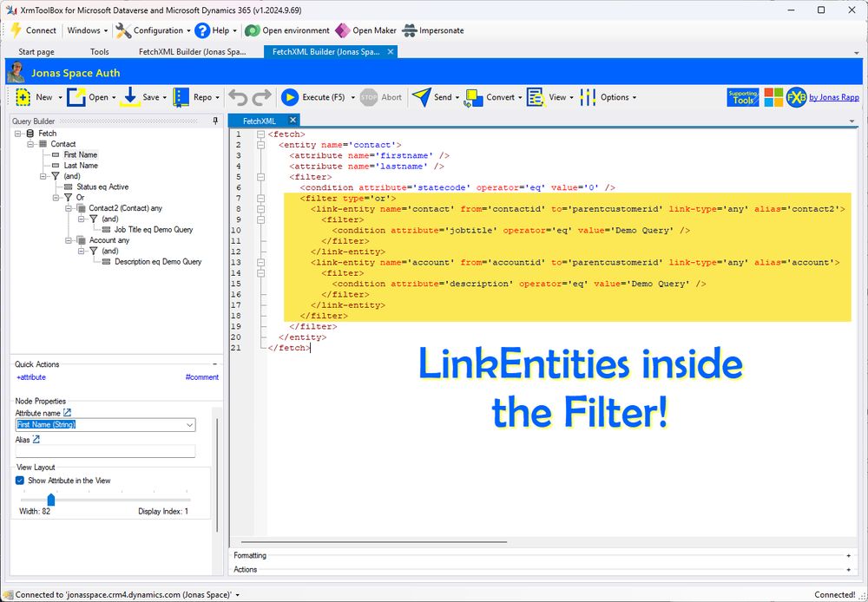Image resolution: width=868 pixels, height=602 pixels.
Task: Click the Save download-arrow icon
Action: [130, 97]
